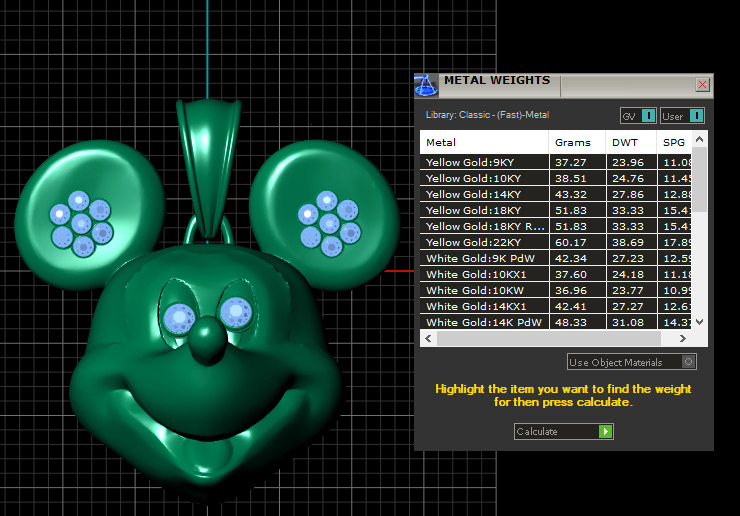Image resolution: width=740 pixels, height=516 pixels.
Task: Click the green Calculate arrow icon
Action: (x=605, y=431)
